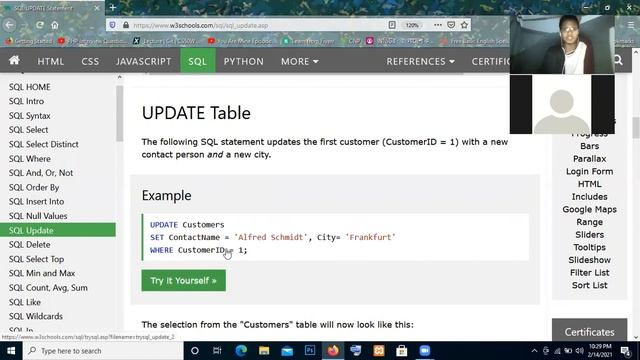Open the HTML tutorial tab
The height and width of the screenshot is (360, 640).
(x=51, y=61)
